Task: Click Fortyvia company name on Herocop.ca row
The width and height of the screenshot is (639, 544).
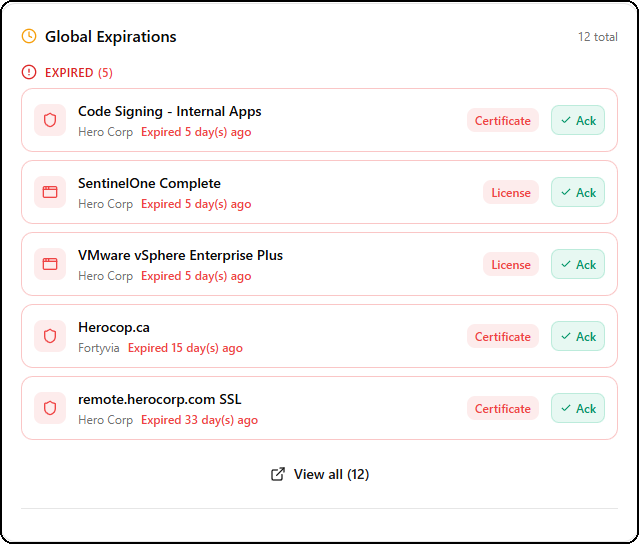Action: 99,348
